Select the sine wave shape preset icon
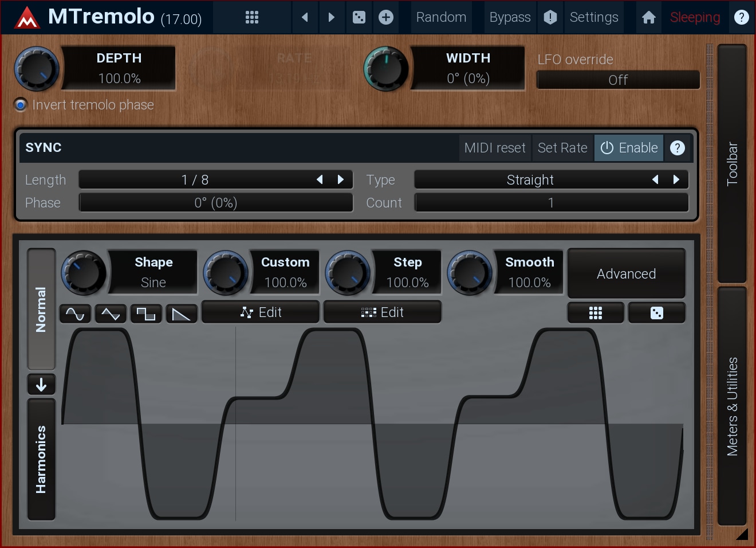Screen dimensions: 756x548 click(x=75, y=314)
